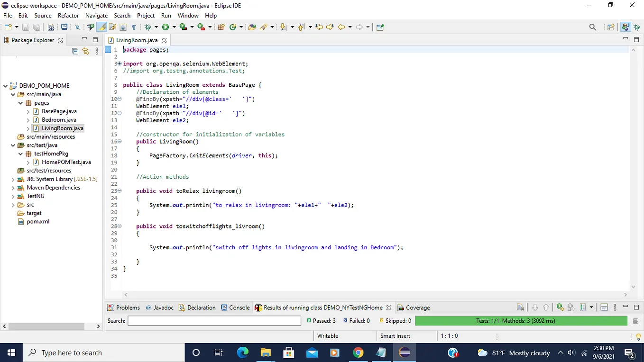Toggle the Mark Occurrences highlighter icon
Viewport: 644px width, 362px height.
pos(102,27)
